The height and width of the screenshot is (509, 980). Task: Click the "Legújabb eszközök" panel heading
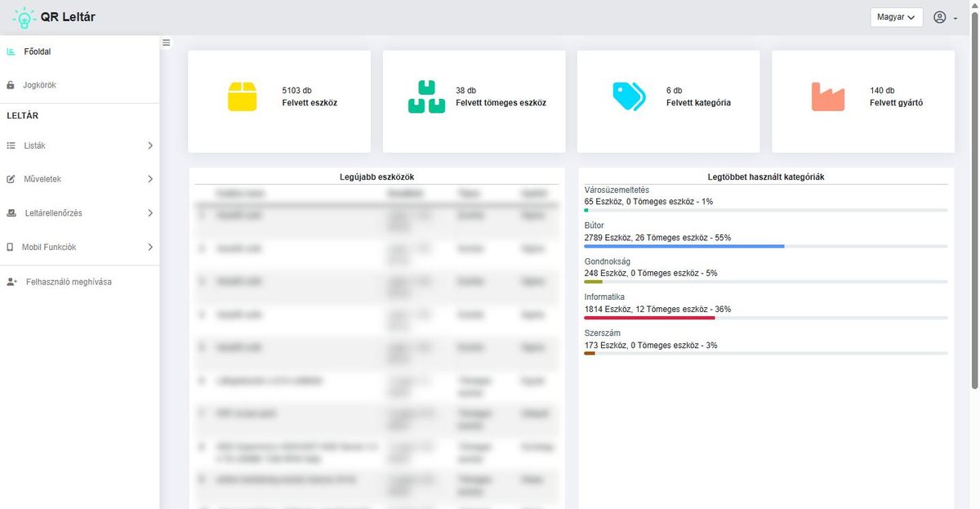pos(376,177)
